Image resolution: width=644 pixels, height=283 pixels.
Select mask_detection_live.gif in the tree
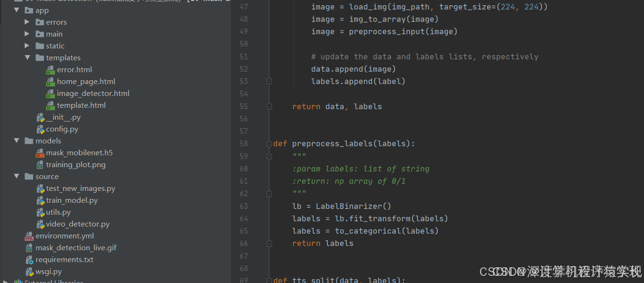[76, 248]
